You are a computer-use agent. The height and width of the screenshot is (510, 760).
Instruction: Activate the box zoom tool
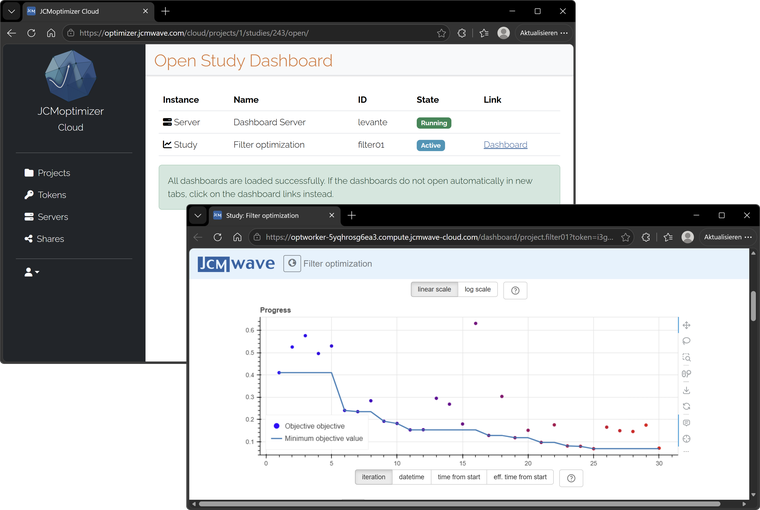pyautogui.click(x=686, y=358)
